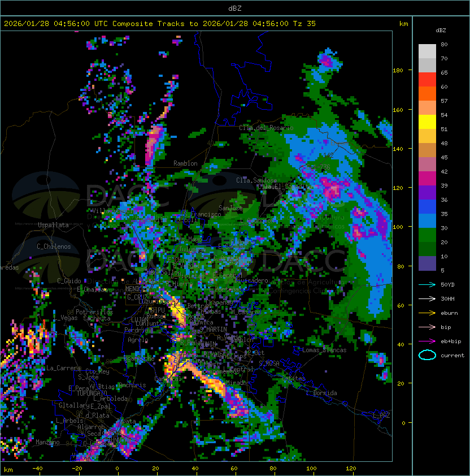This screenshot has height=476, width=470.
Task: Click the Mirador place label
Action: tap(238, 383)
